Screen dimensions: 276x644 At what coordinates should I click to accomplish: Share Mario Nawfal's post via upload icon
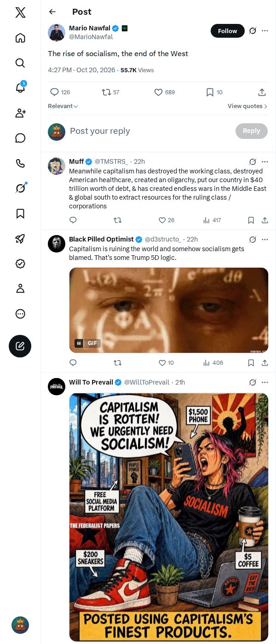(x=262, y=92)
